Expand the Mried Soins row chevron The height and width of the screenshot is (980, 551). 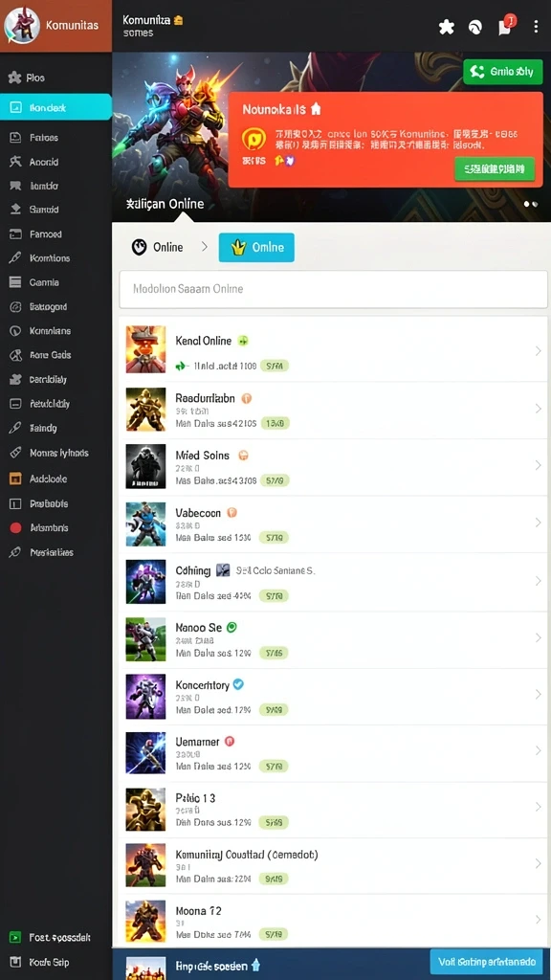538,465
